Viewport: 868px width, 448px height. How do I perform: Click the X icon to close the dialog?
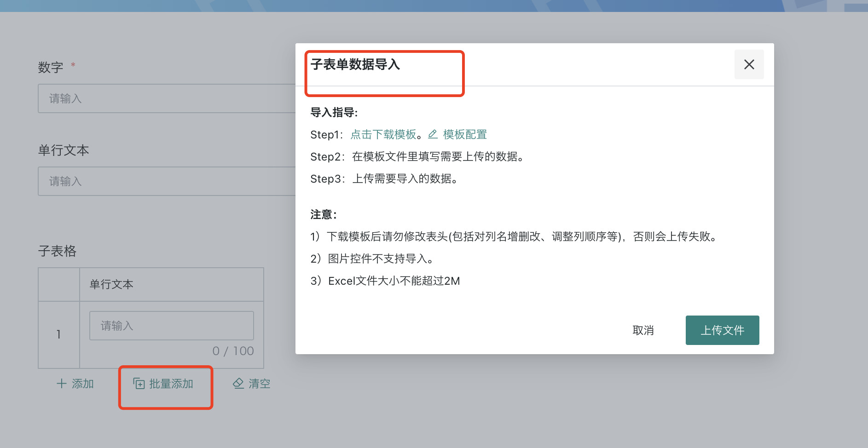[749, 64]
